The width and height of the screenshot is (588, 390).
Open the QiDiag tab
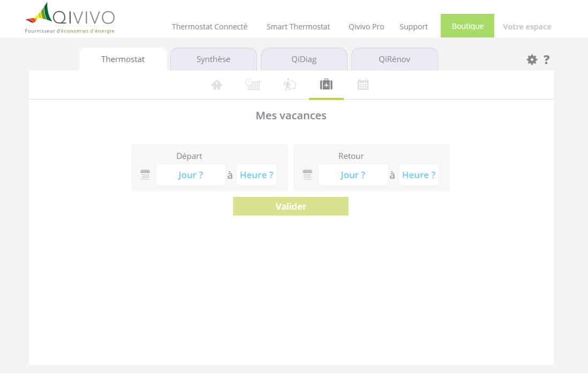[x=304, y=59]
